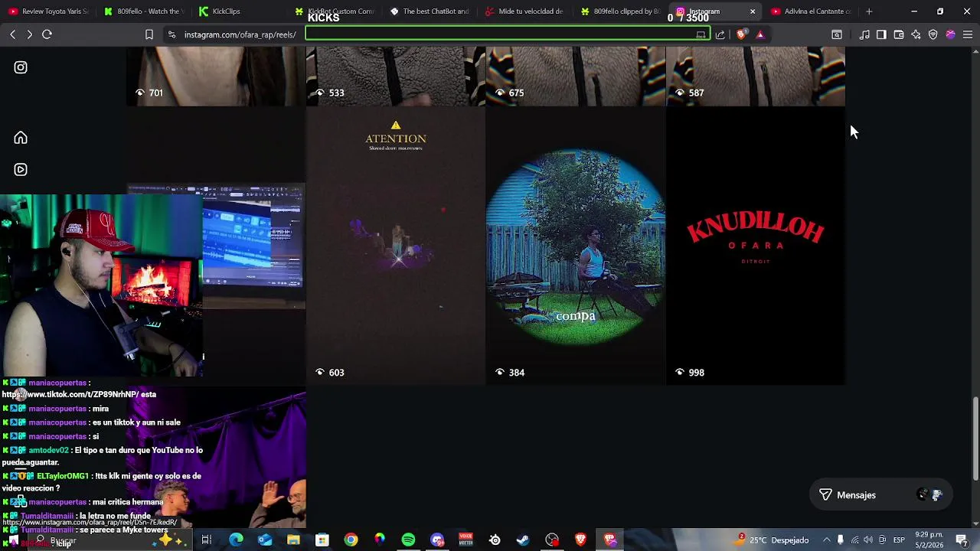This screenshot has height=551, width=980.
Task: Open the browser profile avatar
Action: click(950, 34)
